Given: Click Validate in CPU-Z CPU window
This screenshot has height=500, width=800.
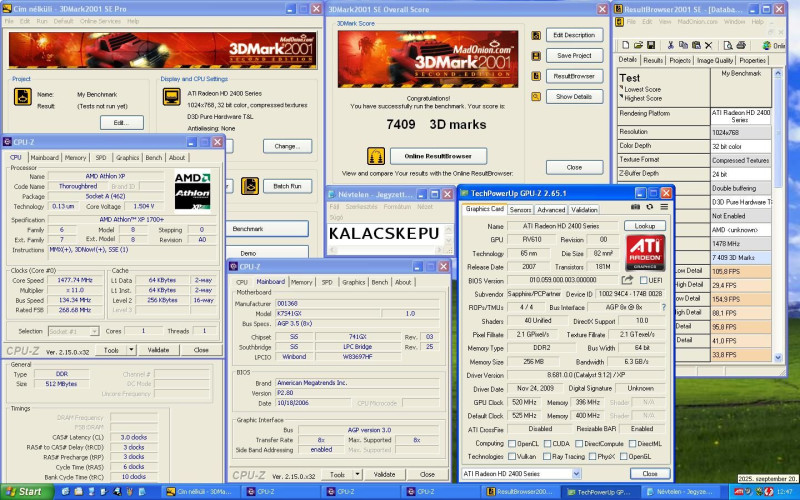Looking at the screenshot, I should pos(158,350).
